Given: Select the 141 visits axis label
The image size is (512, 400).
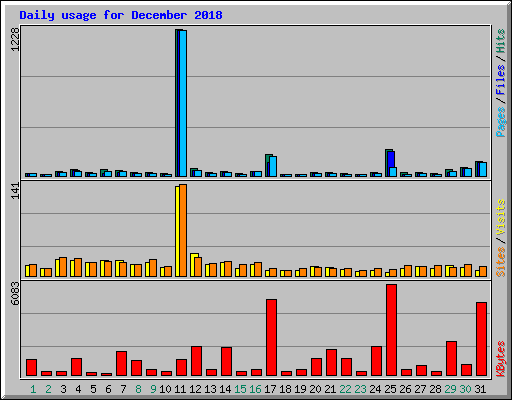Looking at the screenshot, I should pyautogui.click(x=15, y=191).
